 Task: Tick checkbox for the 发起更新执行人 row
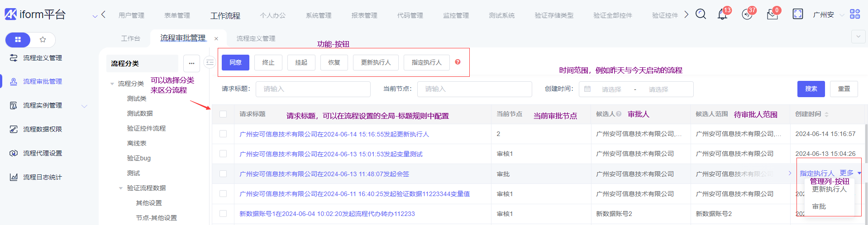point(223,134)
